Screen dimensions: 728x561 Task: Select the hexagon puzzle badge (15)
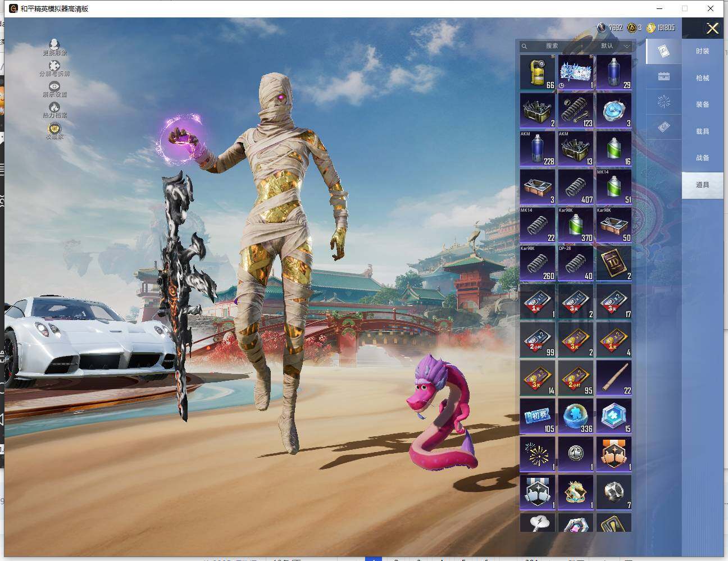(x=614, y=416)
